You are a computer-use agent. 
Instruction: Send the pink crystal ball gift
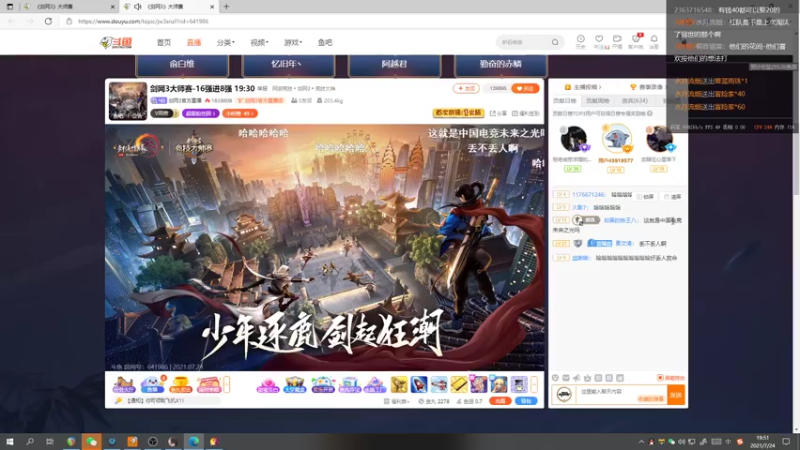(x=268, y=385)
